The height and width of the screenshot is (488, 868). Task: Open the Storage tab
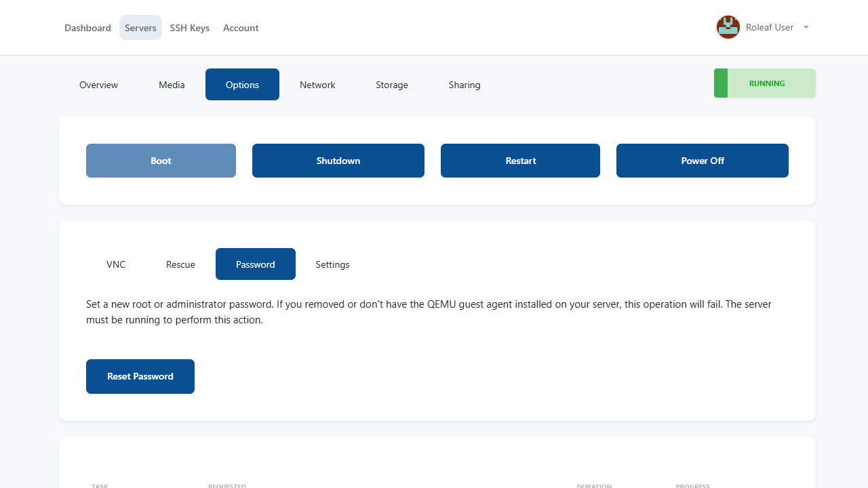pyautogui.click(x=391, y=85)
